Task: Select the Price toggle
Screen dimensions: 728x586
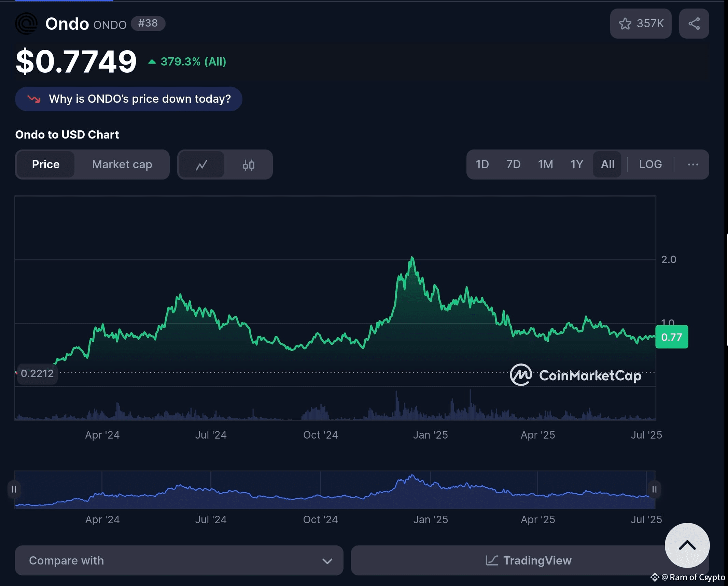Action: click(x=46, y=165)
